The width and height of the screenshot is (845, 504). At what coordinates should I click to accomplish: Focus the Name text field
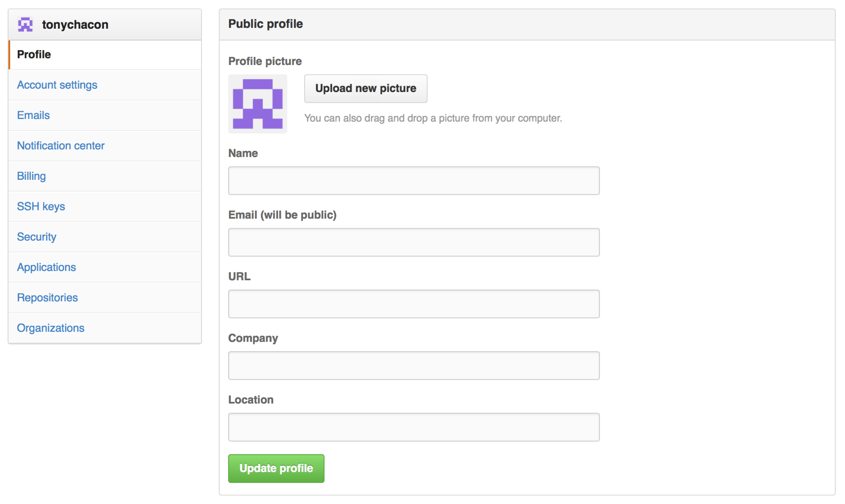tap(413, 181)
